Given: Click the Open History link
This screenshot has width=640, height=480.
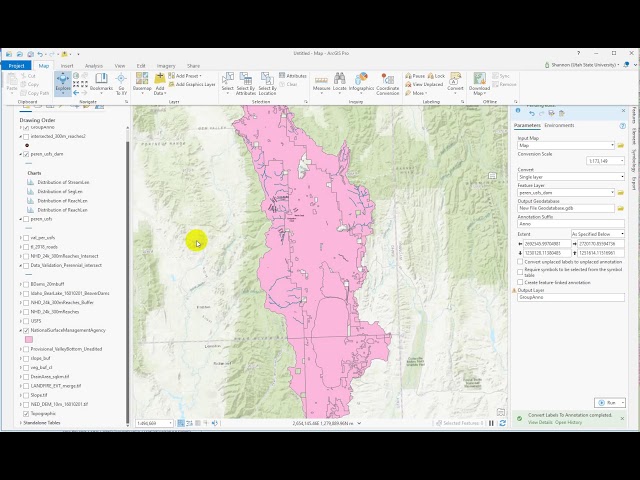Looking at the screenshot, I should point(569,422).
